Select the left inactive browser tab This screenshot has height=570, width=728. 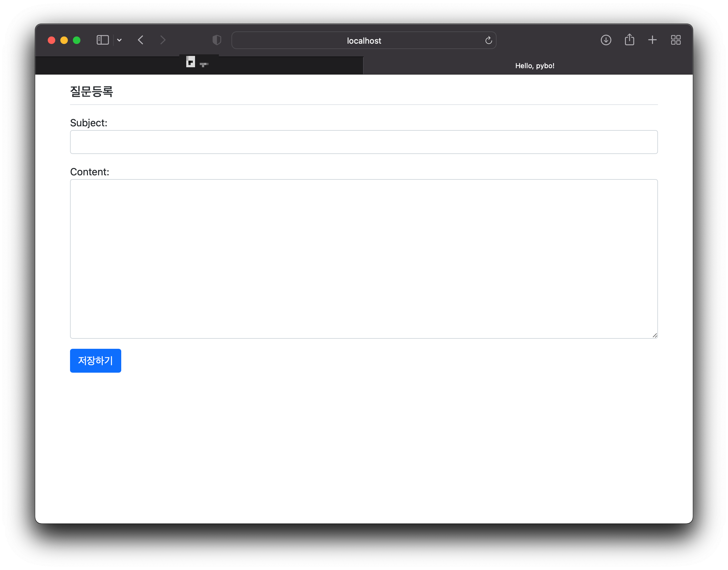199,65
